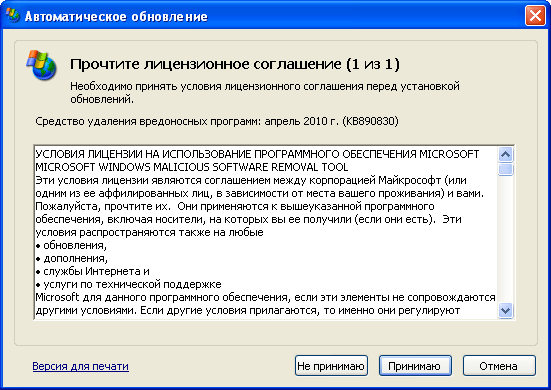Click the line условия распространяются также на любые

(x=149, y=232)
